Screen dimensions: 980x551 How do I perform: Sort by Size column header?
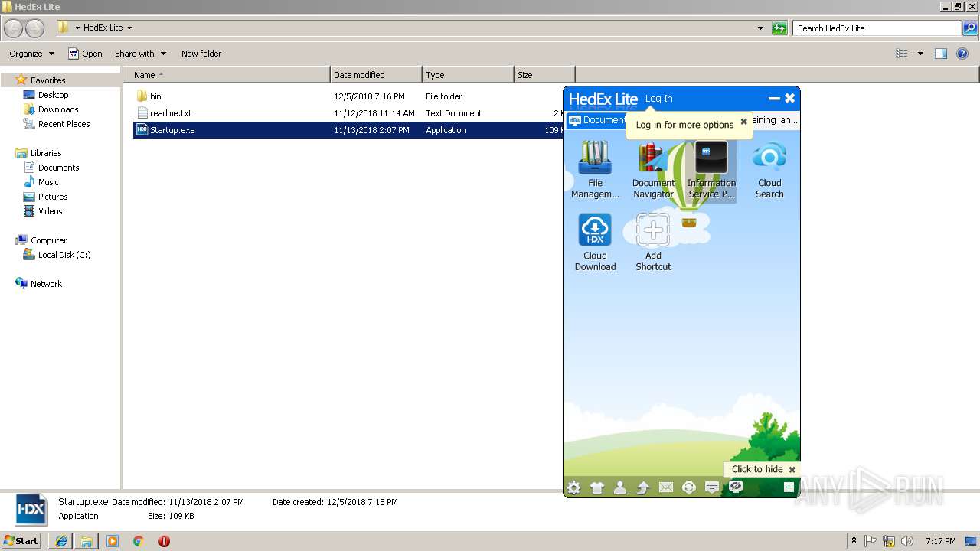544,75
